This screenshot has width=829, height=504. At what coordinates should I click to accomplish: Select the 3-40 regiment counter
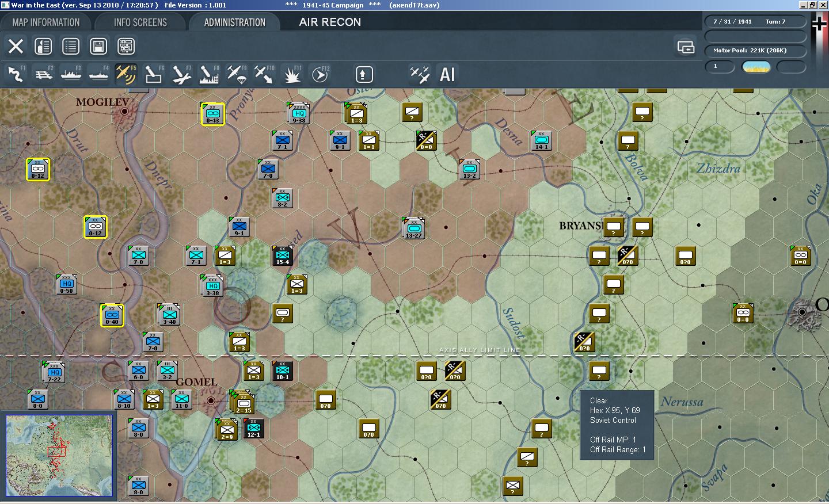169,314
